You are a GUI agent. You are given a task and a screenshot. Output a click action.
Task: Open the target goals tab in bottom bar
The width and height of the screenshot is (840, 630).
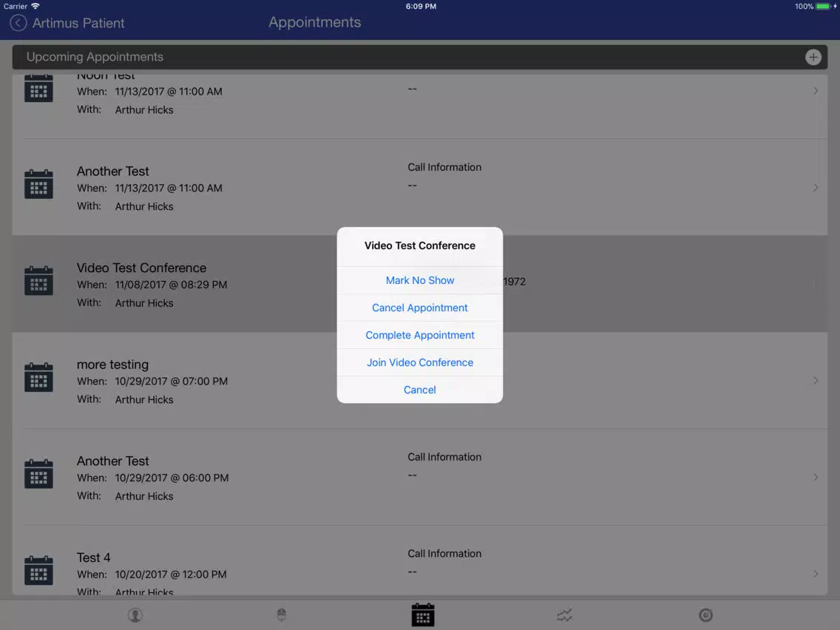coord(705,615)
